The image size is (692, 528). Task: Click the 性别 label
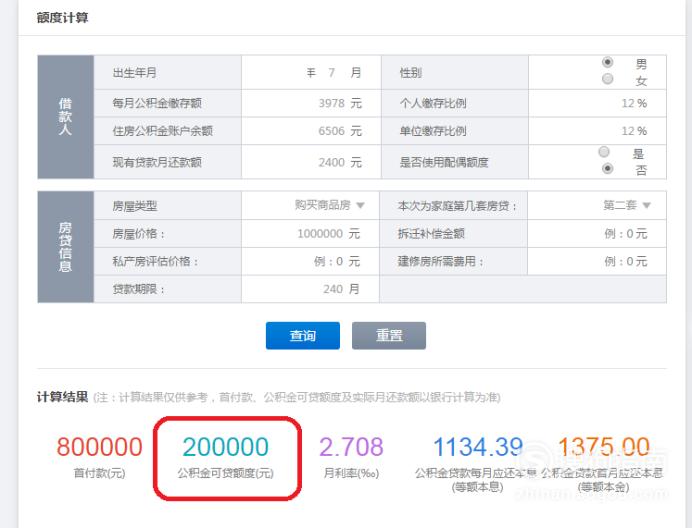(x=410, y=72)
